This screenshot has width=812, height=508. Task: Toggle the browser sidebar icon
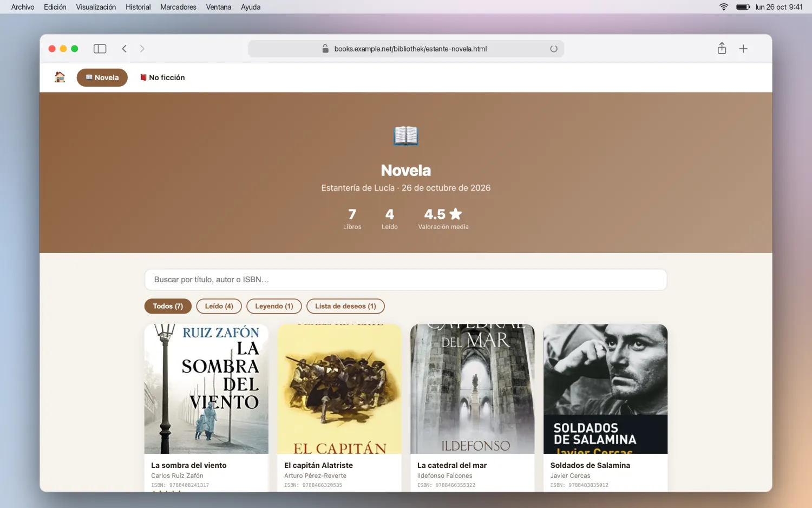coord(100,49)
